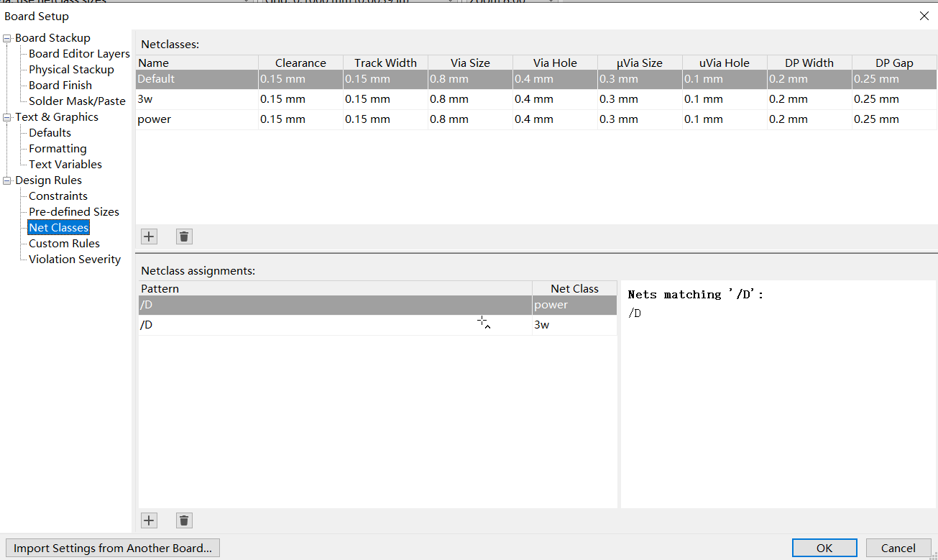Click the Clearance column header

(300, 63)
